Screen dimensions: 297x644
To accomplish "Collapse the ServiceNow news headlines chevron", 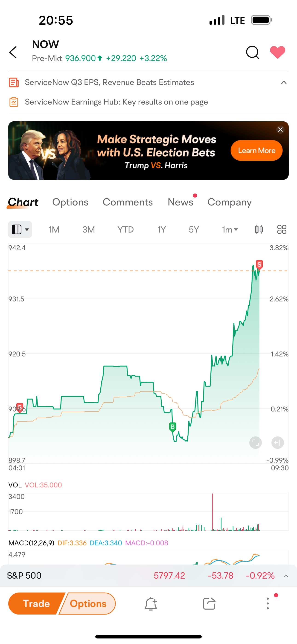I will point(284,82).
